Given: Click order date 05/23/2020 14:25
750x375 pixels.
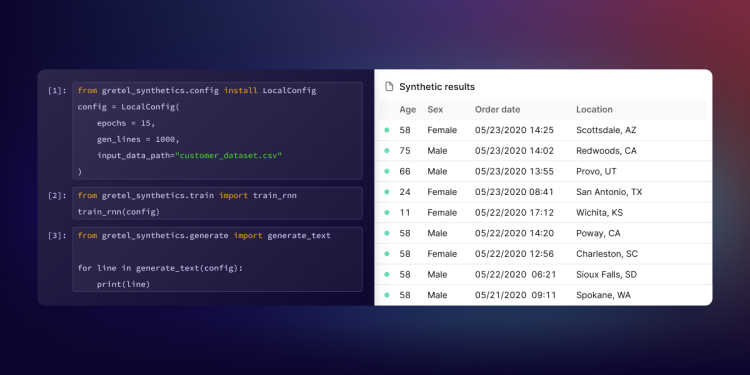Looking at the screenshot, I should [514, 130].
